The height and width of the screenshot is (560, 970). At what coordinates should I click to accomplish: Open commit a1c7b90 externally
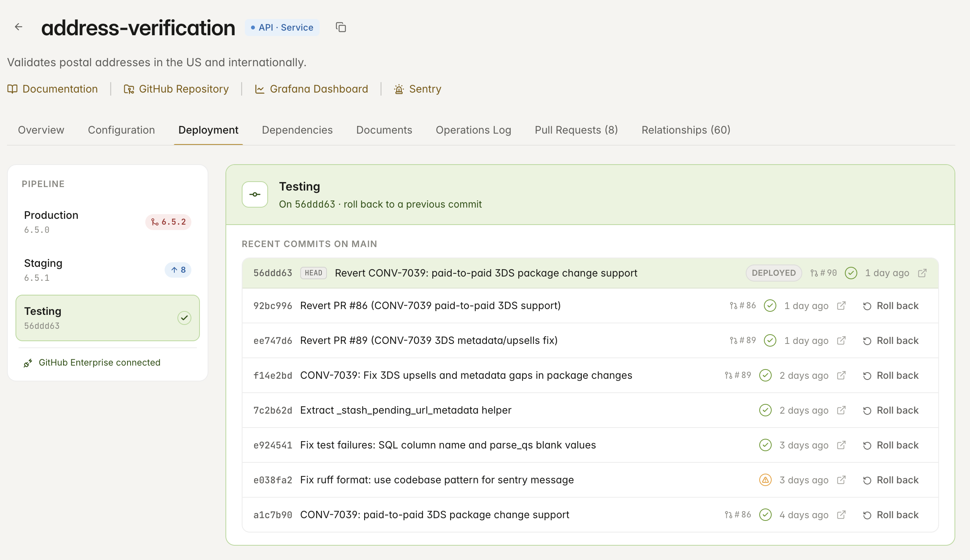pos(841,515)
